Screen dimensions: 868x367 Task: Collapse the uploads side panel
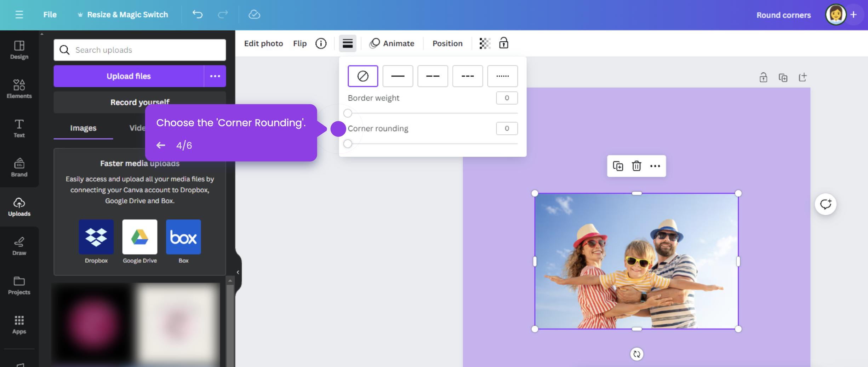[238, 272]
